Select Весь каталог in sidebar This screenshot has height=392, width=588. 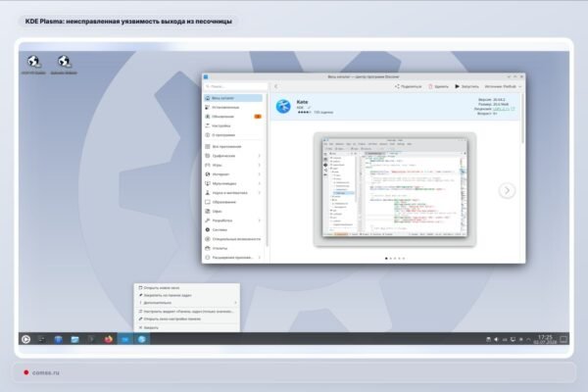click(x=233, y=98)
